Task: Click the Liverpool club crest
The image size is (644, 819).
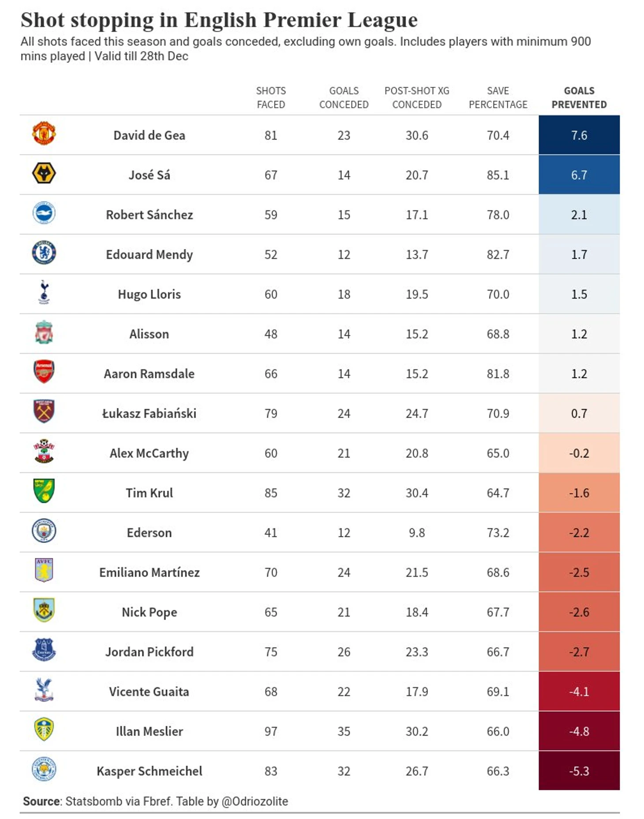Action: coord(44,332)
